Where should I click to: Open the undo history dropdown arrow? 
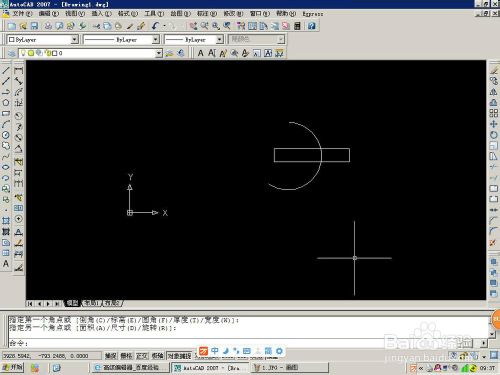point(164,26)
